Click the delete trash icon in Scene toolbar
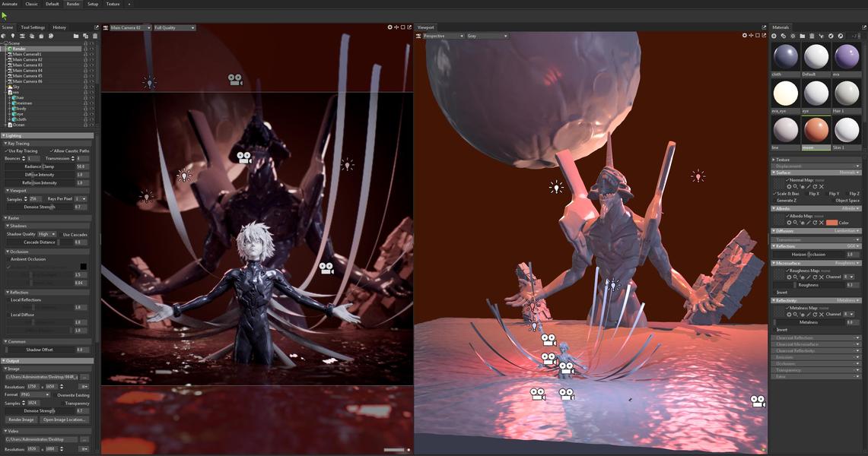 pyautogui.click(x=94, y=36)
